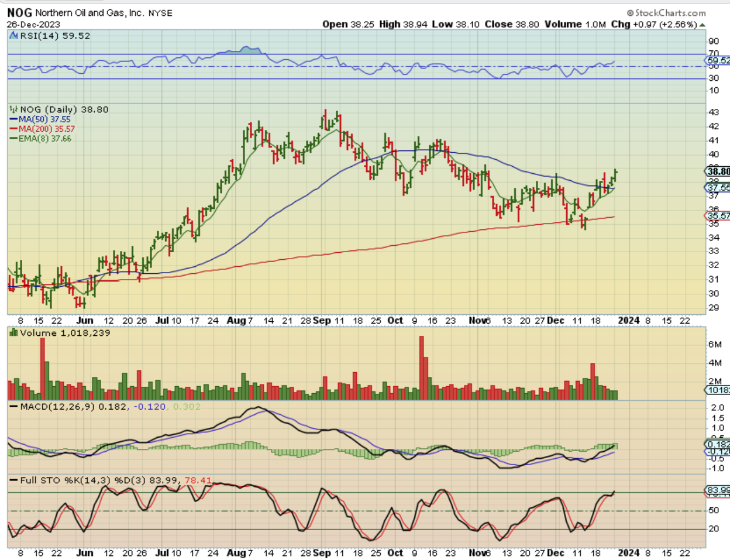Click the 0.302 MACD histogram value in label

click(187, 406)
